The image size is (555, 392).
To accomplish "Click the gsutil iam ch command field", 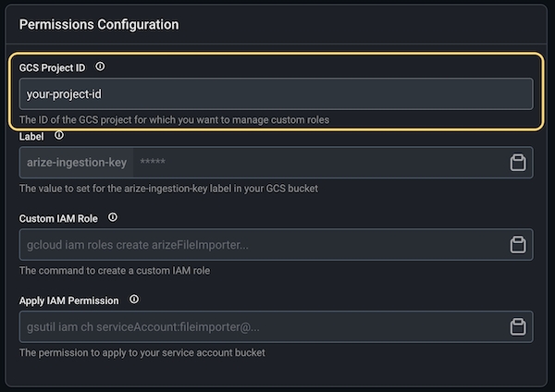I will [259, 326].
